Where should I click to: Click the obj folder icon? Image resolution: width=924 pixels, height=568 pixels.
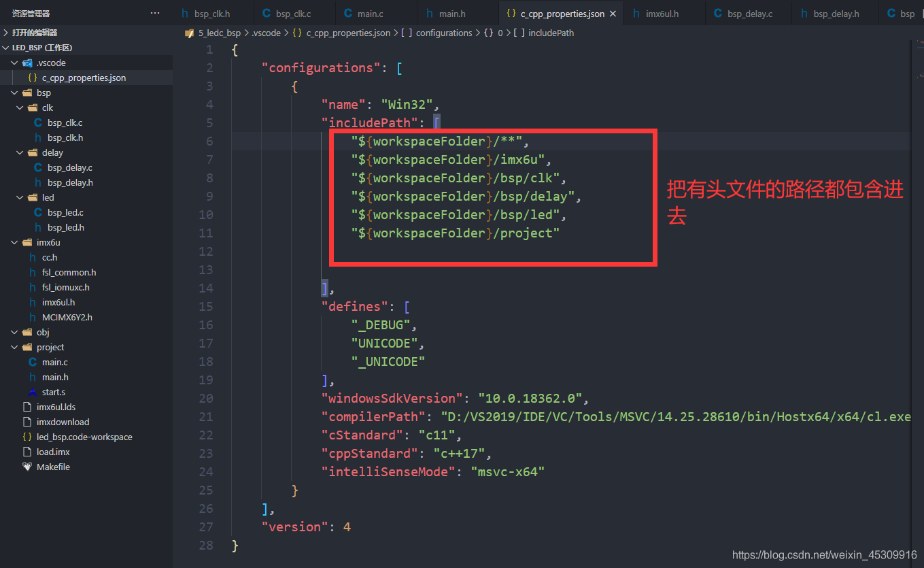27,332
